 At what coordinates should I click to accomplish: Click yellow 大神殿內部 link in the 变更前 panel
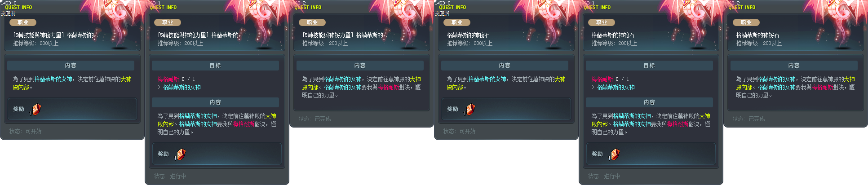point(72,83)
